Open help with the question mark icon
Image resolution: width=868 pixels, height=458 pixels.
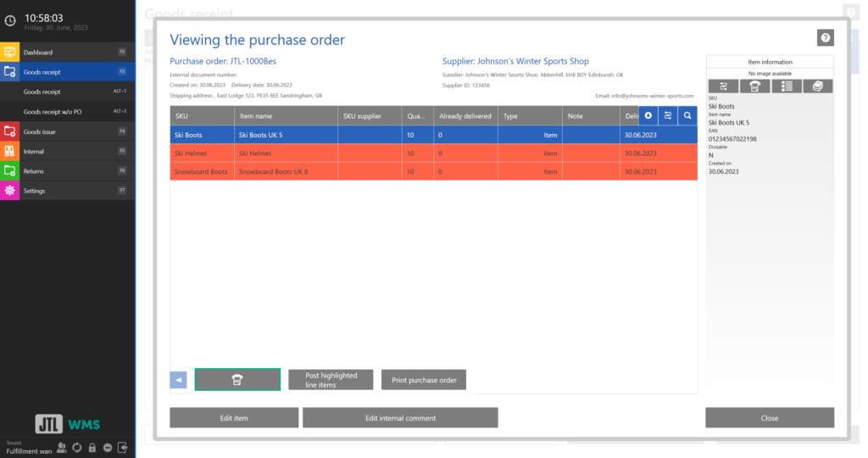pos(825,37)
